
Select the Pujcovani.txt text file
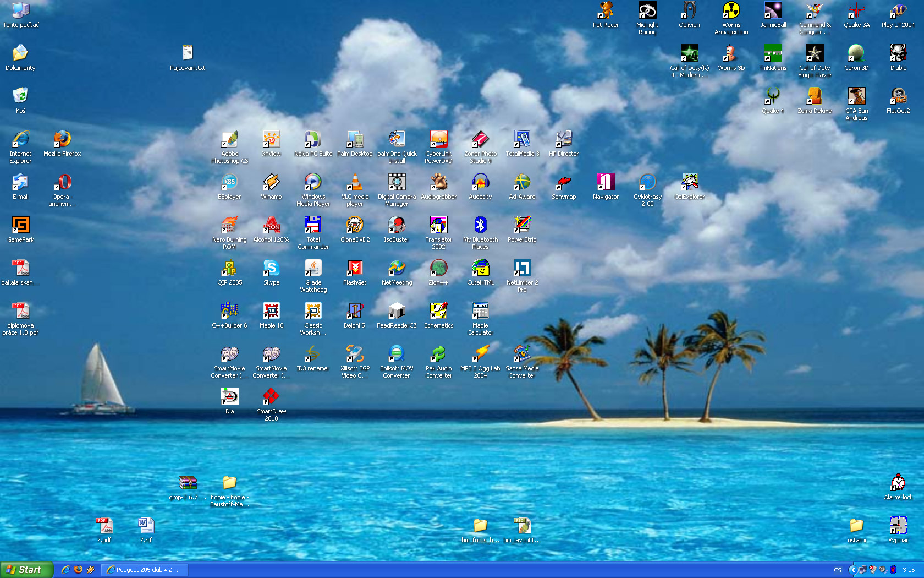(188, 54)
